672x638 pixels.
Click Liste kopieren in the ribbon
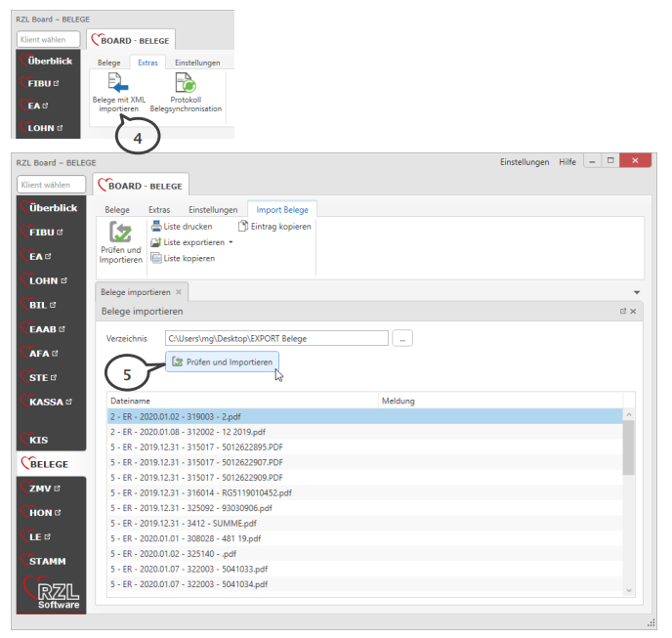tap(156, 258)
